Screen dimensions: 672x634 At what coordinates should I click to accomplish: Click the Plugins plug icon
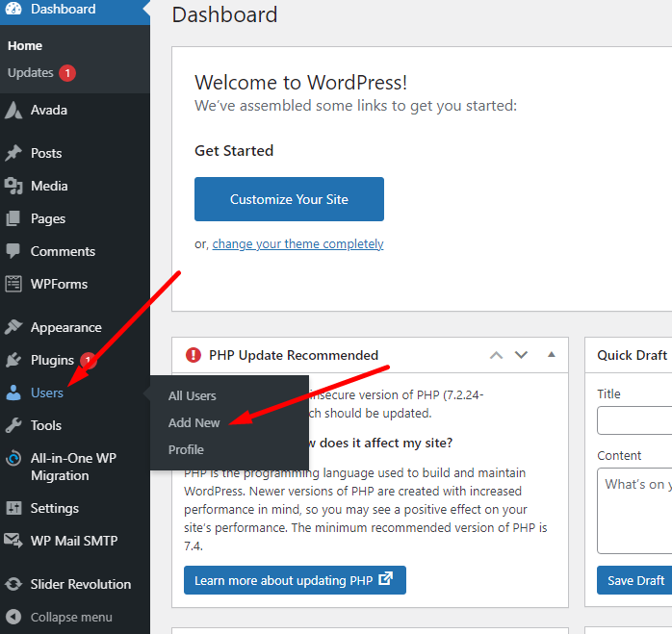[13, 360]
